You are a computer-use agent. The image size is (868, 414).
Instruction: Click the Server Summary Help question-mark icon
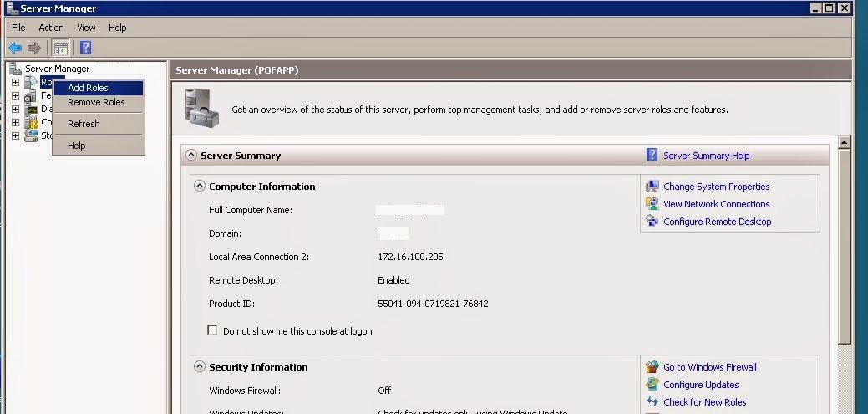652,156
